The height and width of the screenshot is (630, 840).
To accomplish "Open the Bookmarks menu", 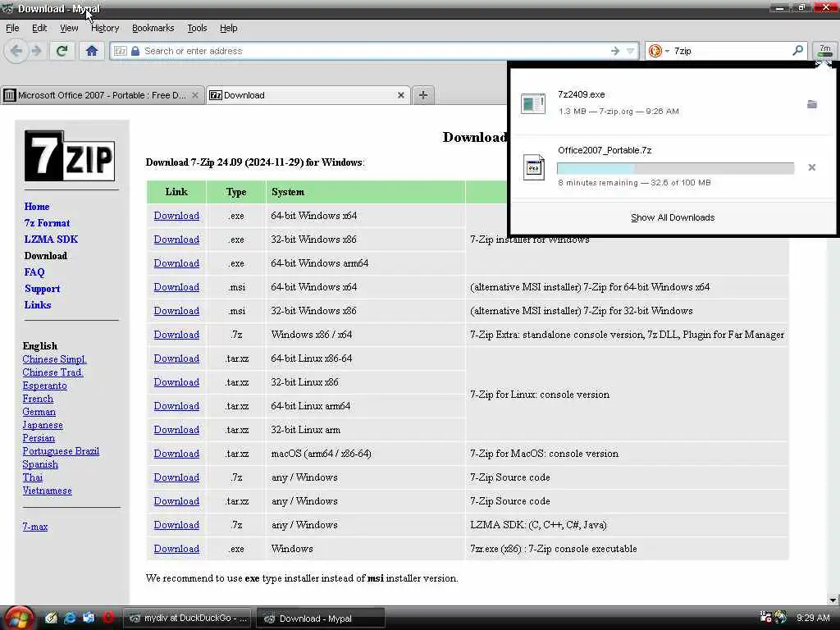I will (x=153, y=28).
